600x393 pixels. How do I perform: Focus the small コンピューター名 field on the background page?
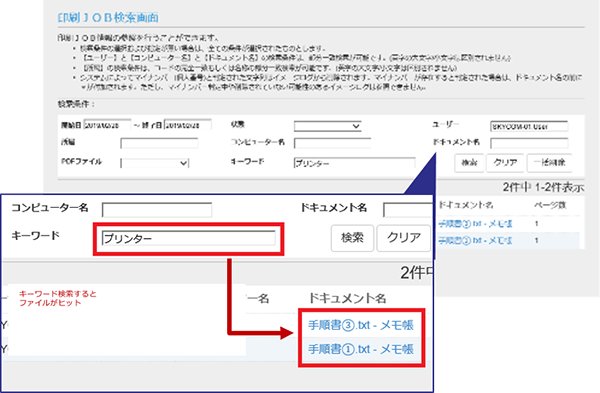(x=332, y=144)
